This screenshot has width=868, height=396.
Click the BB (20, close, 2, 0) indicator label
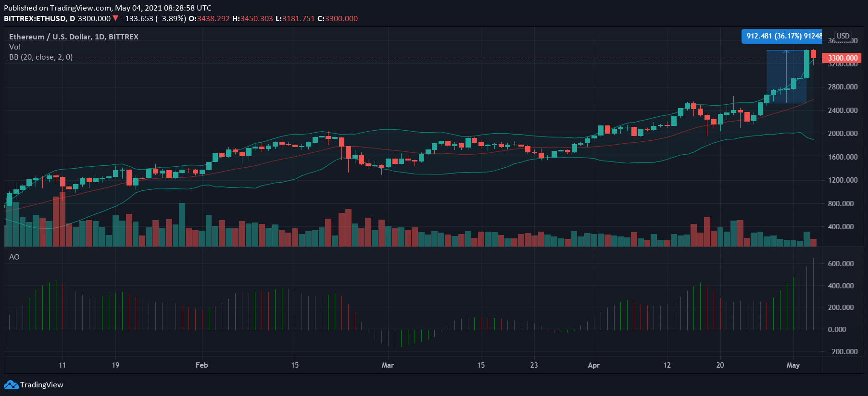click(41, 57)
